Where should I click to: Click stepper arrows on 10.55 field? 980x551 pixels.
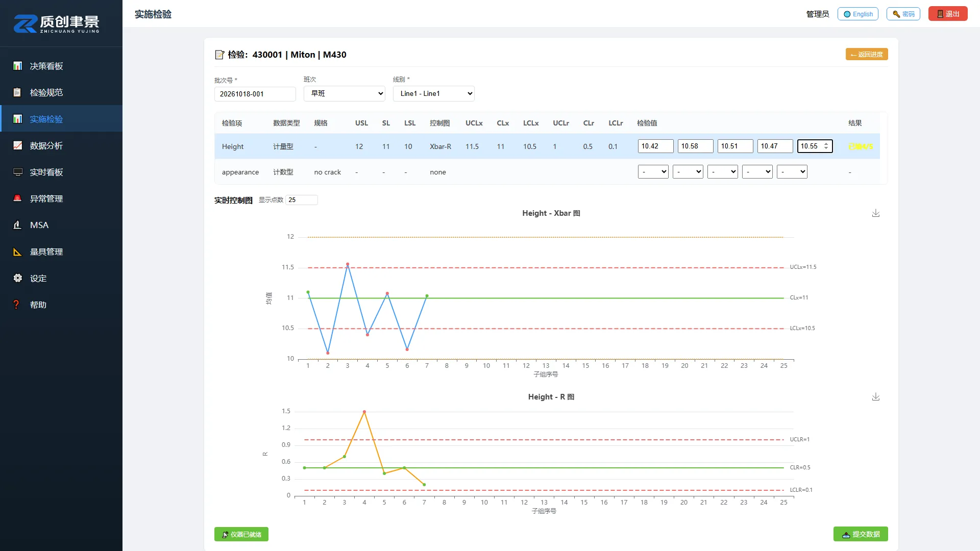(826, 146)
